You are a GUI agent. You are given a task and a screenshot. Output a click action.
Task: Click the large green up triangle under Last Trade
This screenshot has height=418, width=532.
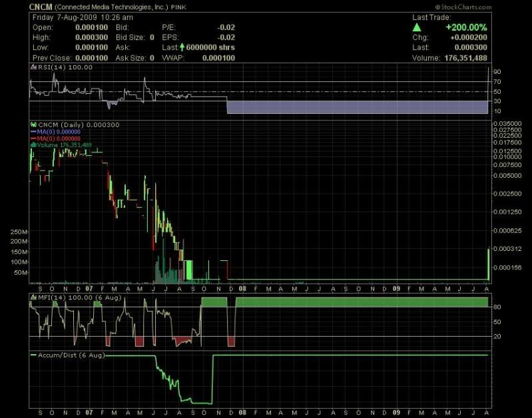coord(417,27)
